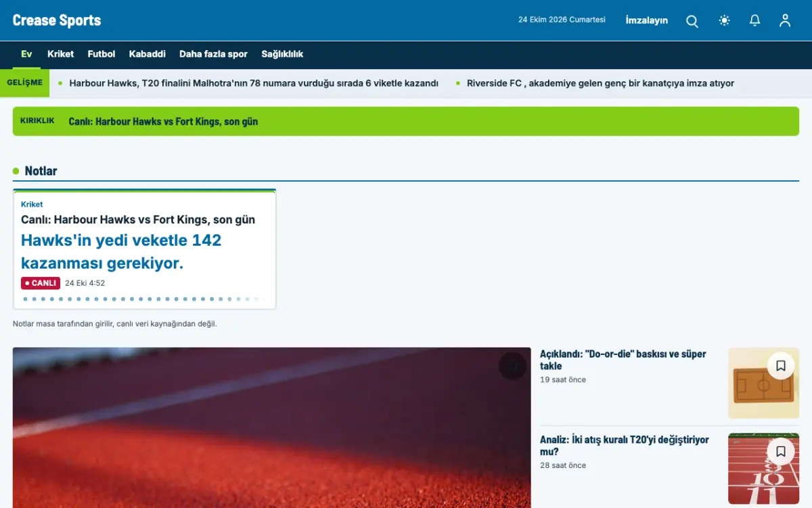The height and width of the screenshot is (508, 812).
Task: Open the Hawks'in yedi veketle 142 note
Action: 121,251
